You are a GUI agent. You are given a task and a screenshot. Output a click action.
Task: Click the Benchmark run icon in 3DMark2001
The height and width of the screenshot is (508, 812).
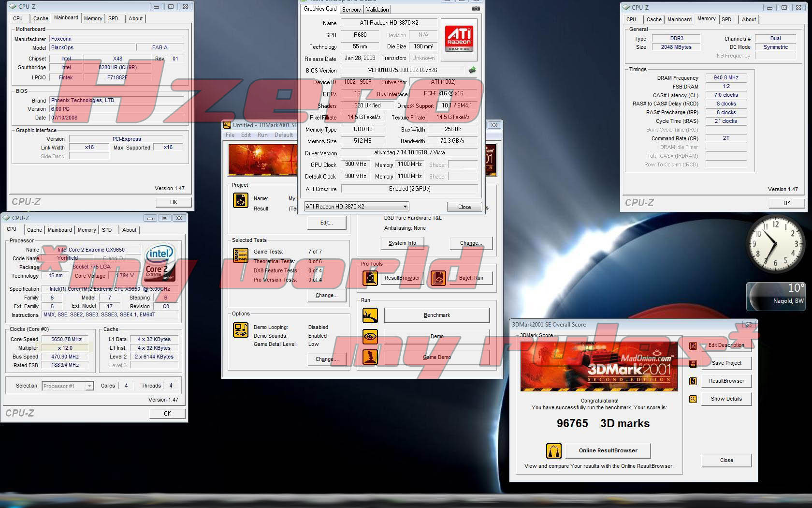pyautogui.click(x=370, y=315)
